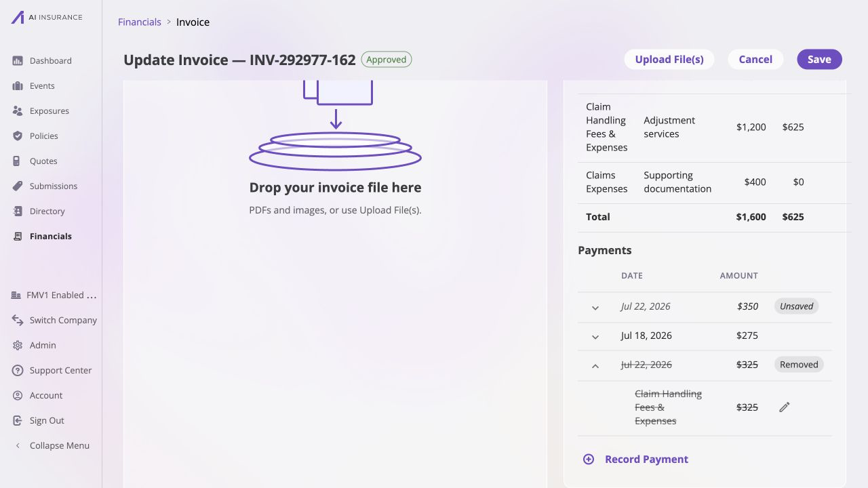Click the Jul 18, 2026 date

(646, 335)
